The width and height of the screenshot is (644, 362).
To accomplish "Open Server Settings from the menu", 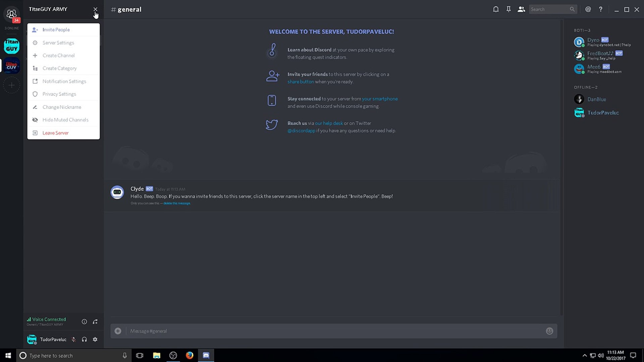I will (58, 43).
